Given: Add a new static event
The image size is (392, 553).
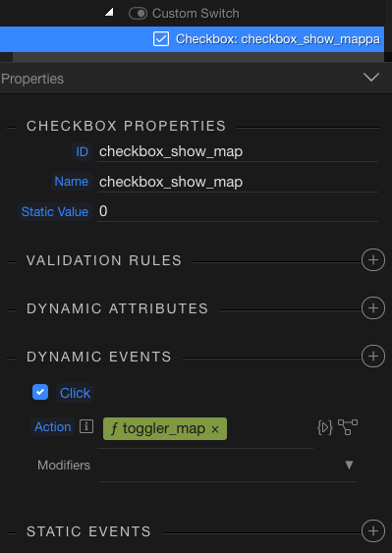Looking at the screenshot, I should coord(373,530).
